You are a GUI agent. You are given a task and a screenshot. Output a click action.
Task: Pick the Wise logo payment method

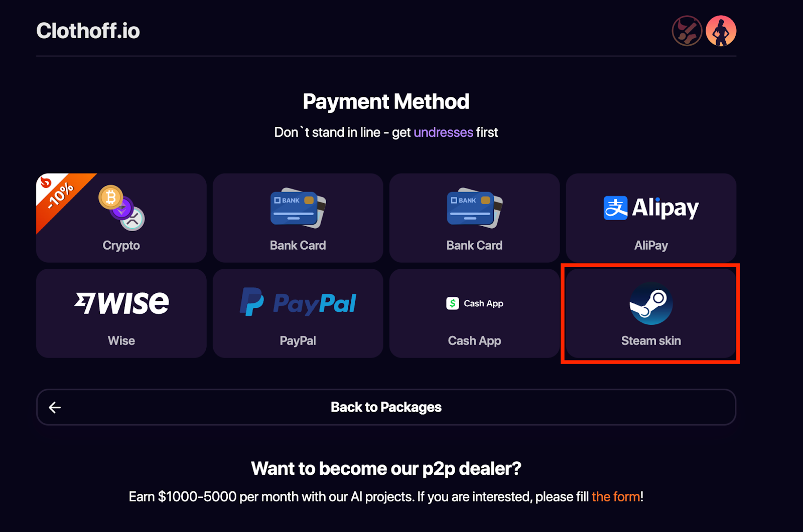pyautogui.click(x=121, y=303)
